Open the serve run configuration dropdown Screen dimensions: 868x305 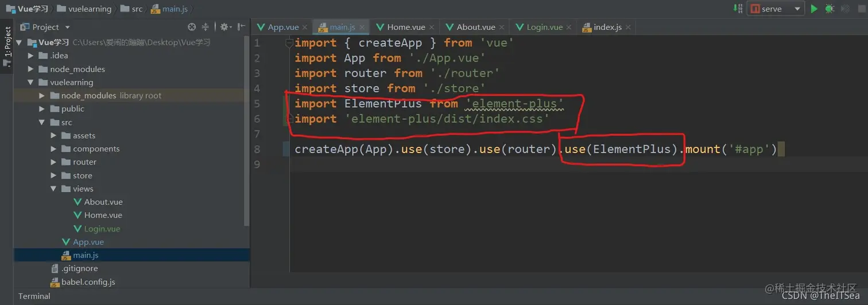[x=776, y=9]
